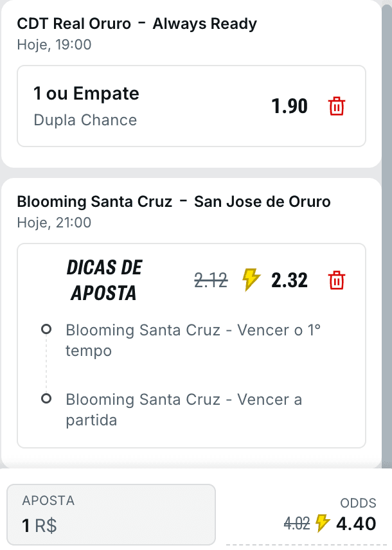
Task: Click the Dicas de Aposta logo
Action: tap(104, 280)
